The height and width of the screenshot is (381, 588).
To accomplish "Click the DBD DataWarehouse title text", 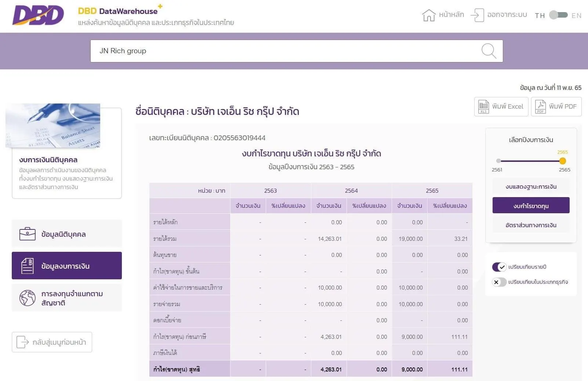I will coord(117,11).
